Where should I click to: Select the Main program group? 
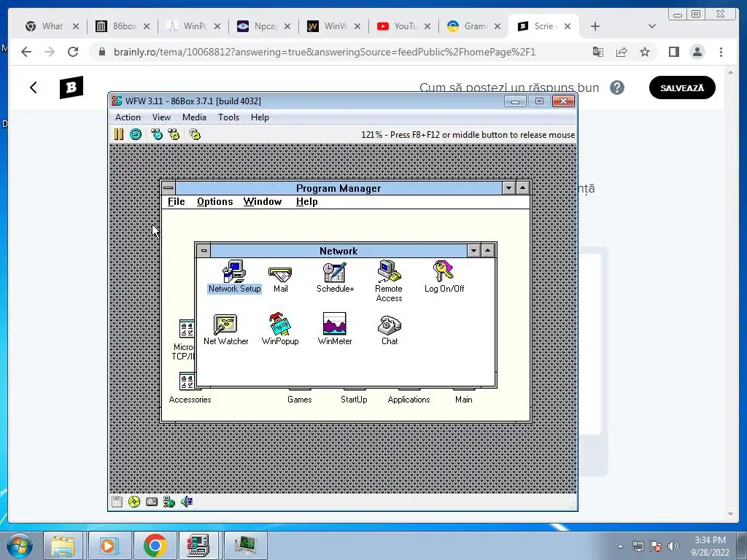[x=463, y=399]
